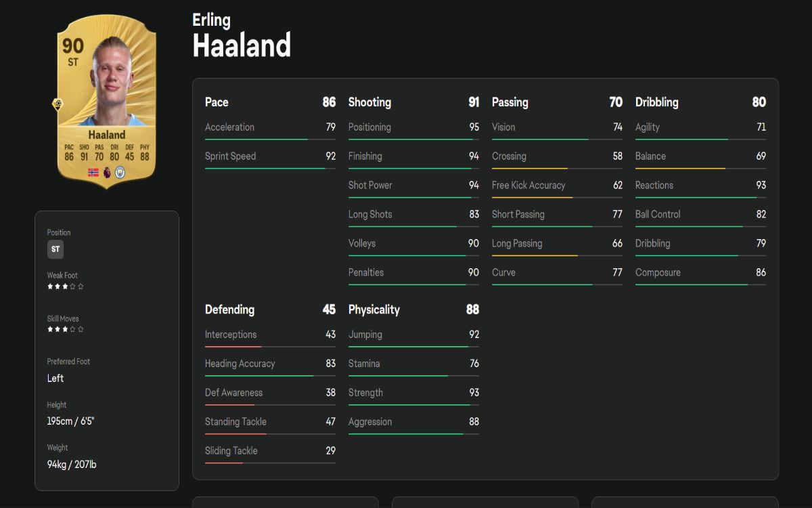This screenshot has width=812, height=508.
Task: Click the Sliding Tackle red stat bar
Action: pos(270,463)
